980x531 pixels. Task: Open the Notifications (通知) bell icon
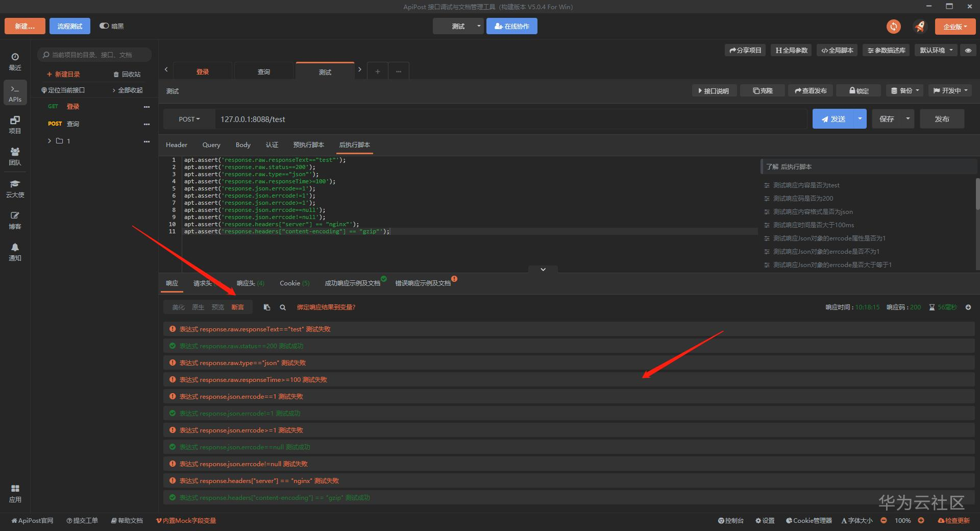pos(15,252)
